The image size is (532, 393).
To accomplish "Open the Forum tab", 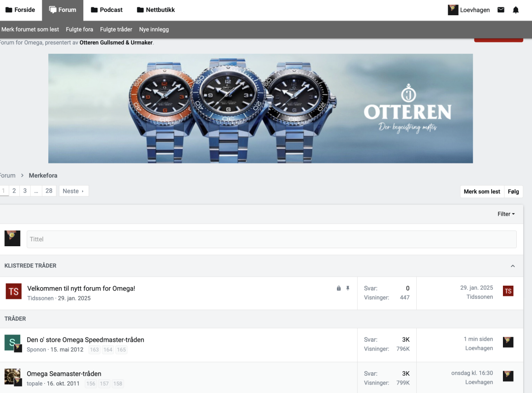I will point(63,10).
